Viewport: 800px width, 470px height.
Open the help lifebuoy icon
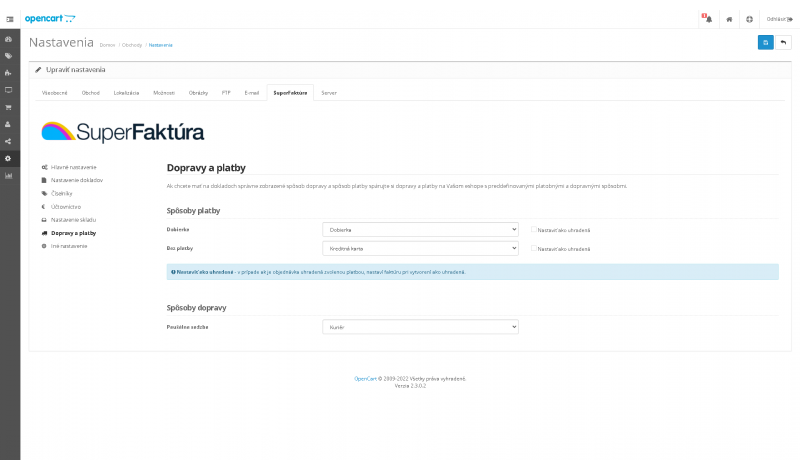[x=749, y=18]
